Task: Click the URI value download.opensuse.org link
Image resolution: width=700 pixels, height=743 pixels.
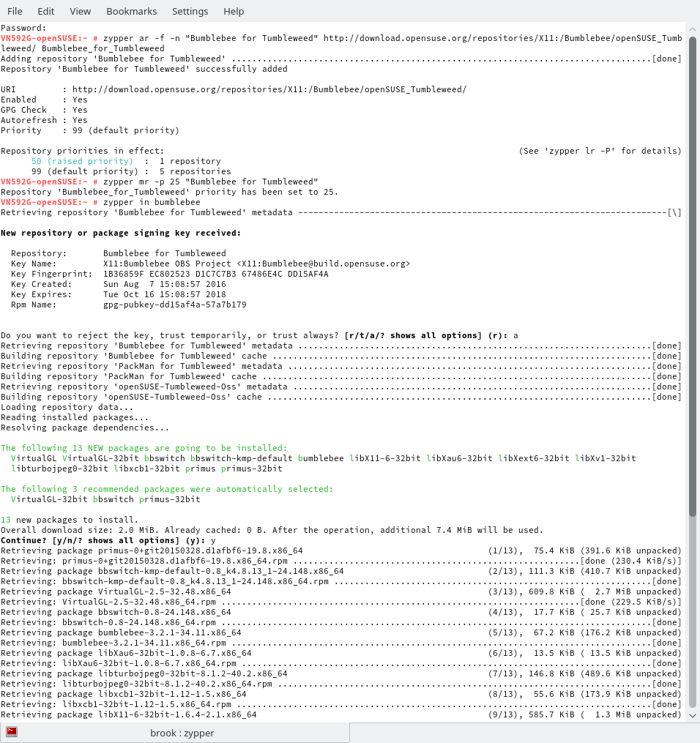Action: coord(269,89)
